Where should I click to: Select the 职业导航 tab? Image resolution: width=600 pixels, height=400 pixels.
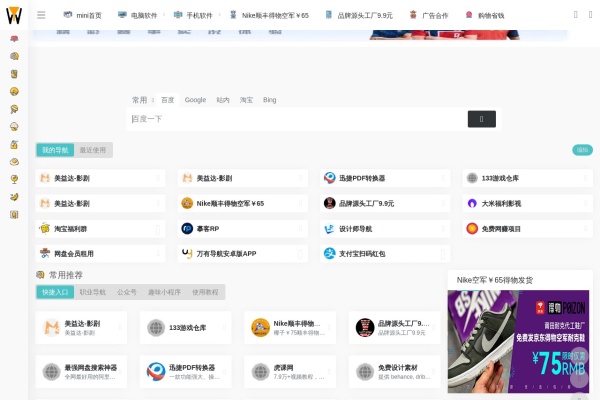point(93,292)
